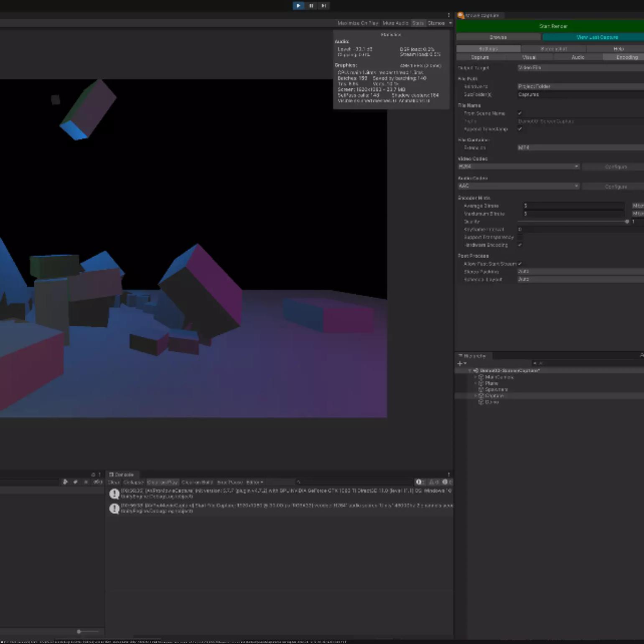
Task: Click the Console tab icon
Action: [x=111, y=475]
